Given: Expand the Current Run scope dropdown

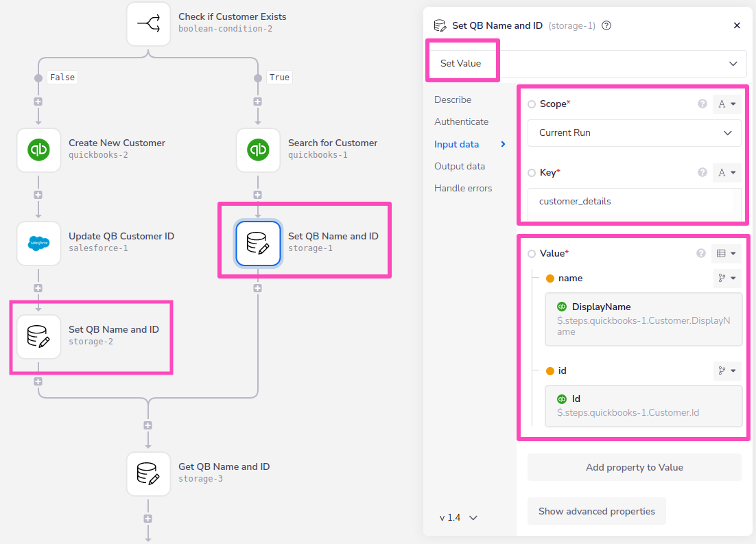Looking at the screenshot, I should click(x=634, y=133).
